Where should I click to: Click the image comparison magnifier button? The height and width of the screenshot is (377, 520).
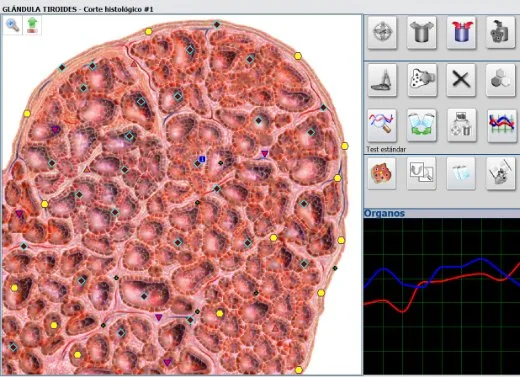coord(422,173)
